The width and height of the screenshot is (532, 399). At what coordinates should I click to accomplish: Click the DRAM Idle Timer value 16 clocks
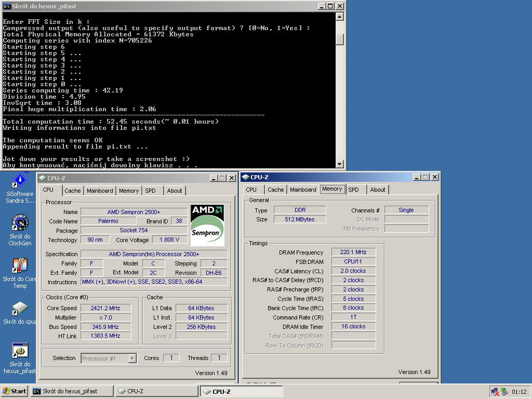(x=353, y=326)
